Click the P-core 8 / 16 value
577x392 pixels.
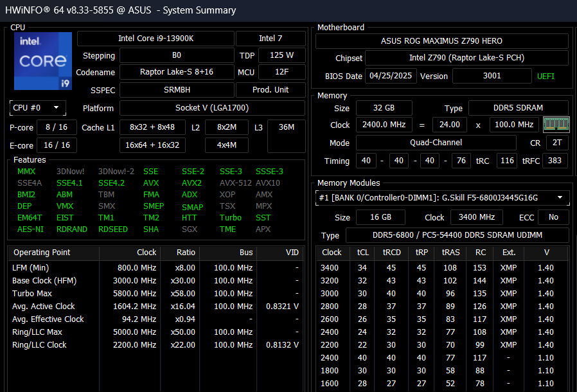[x=57, y=127]
